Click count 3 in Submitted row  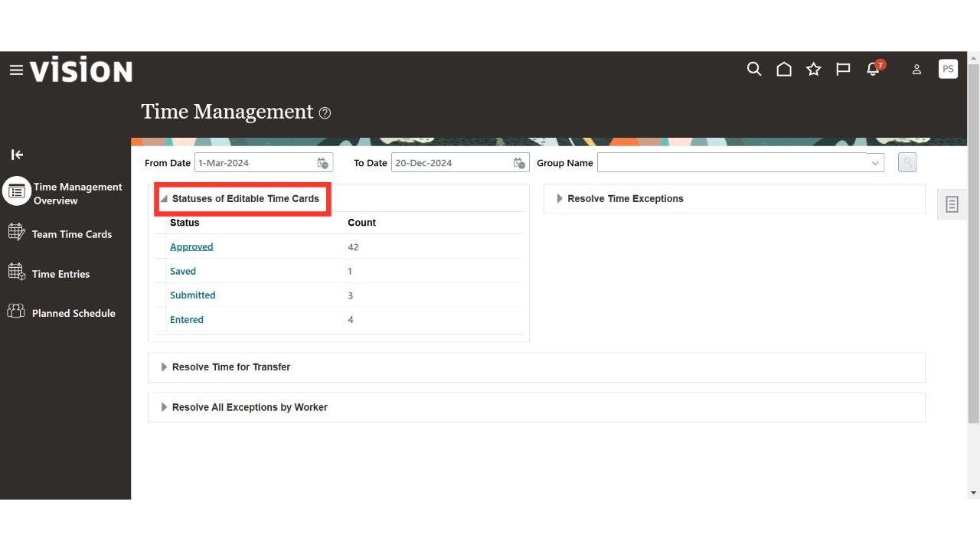pos(350,295)
